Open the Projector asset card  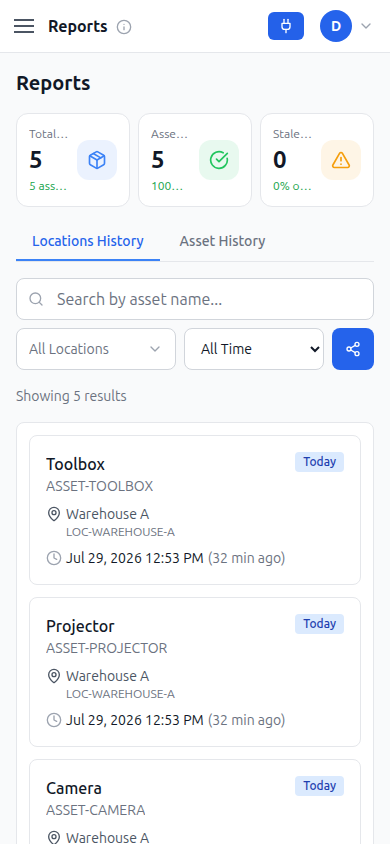click(x=195, y=672)
